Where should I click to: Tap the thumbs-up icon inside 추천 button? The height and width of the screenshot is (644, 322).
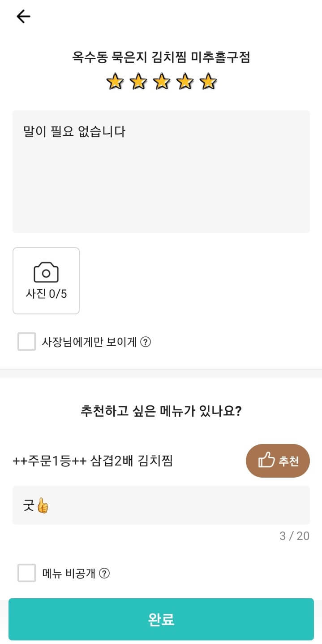[267, 461]
